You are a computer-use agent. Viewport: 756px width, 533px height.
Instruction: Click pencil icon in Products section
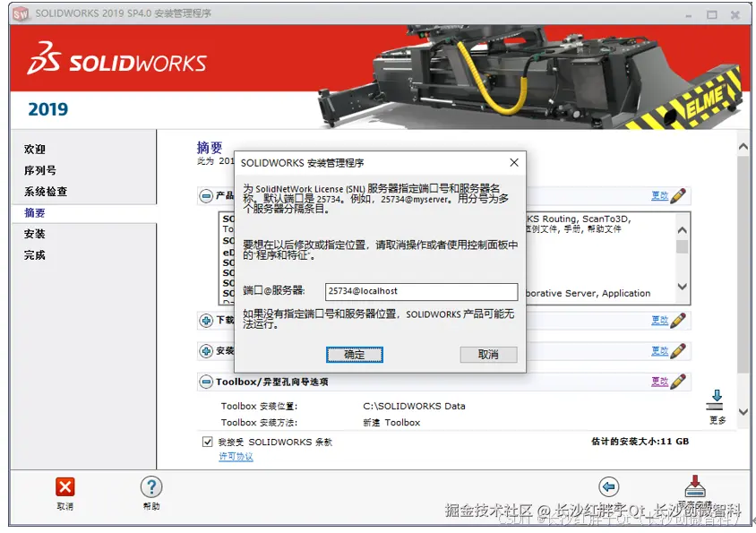click(x=678, y=196)
